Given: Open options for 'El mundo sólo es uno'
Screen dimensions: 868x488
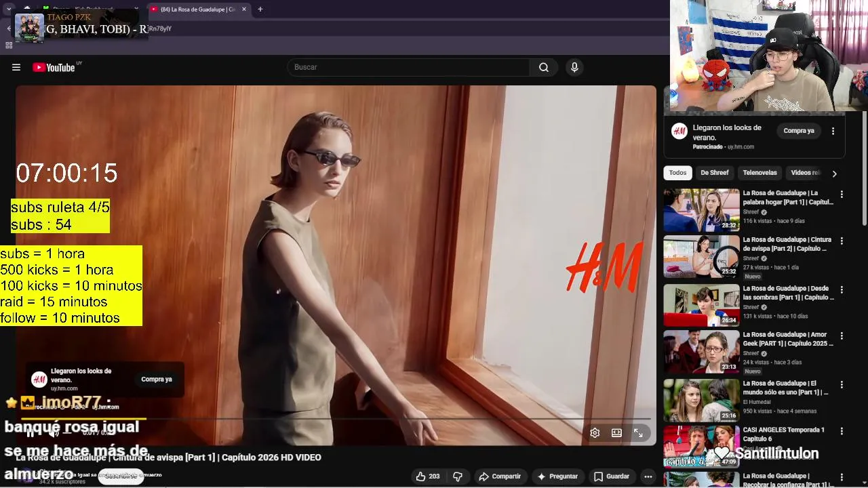Looking at the screenshot, I should pyautogui.click(x=842, y=384).
